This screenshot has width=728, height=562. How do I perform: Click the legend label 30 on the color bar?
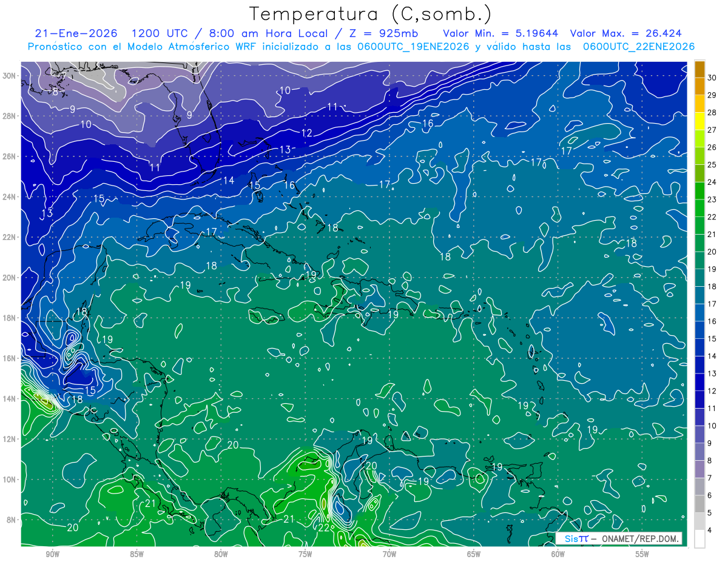point(712,78)
